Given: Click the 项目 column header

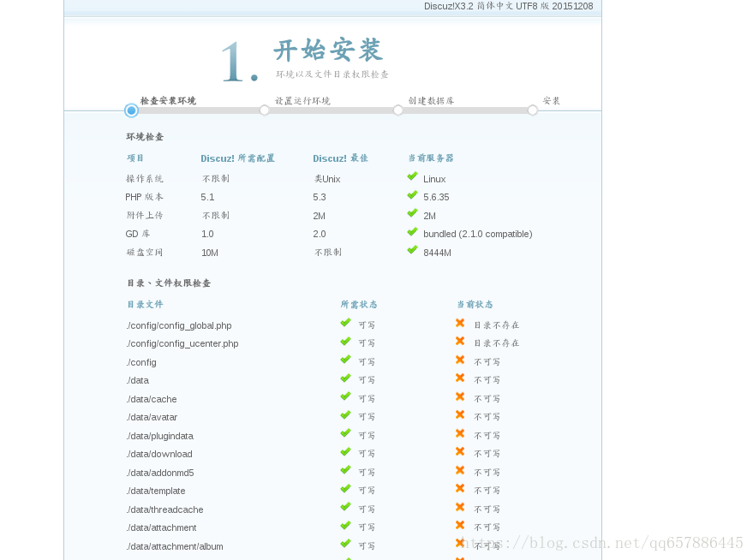Looking at the screenshot, I should [135, 158].
